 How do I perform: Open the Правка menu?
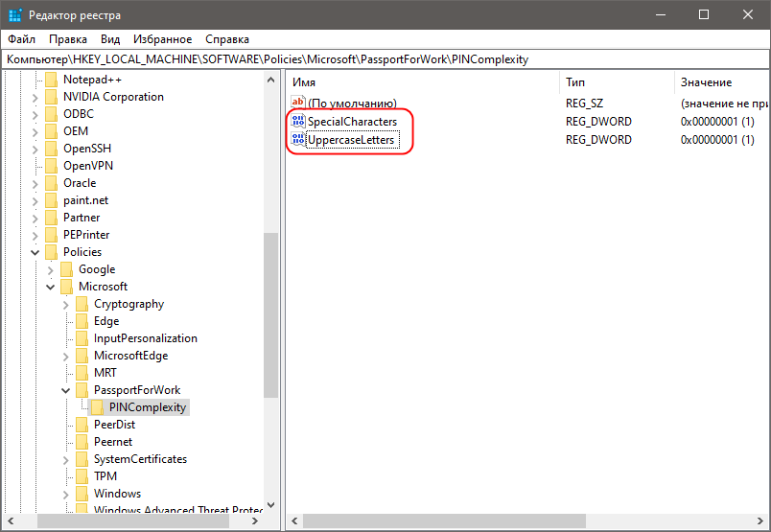tap(68, 39)
